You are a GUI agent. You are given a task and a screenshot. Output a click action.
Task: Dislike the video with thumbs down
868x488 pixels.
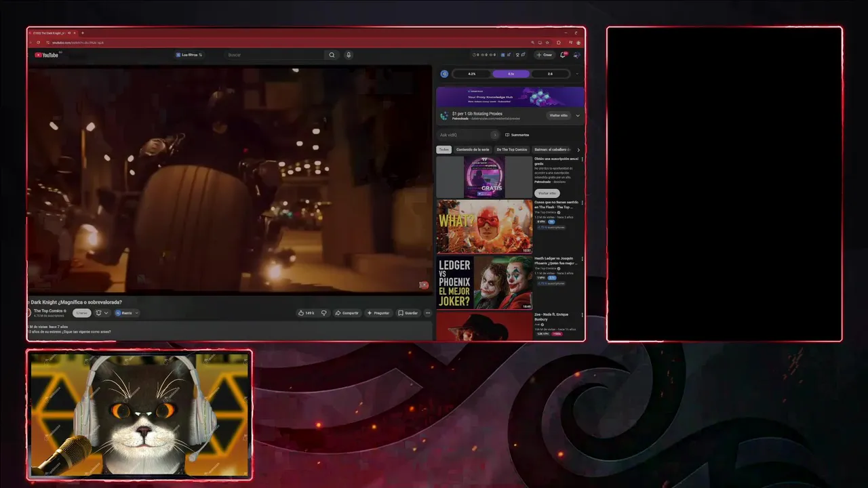323,313
